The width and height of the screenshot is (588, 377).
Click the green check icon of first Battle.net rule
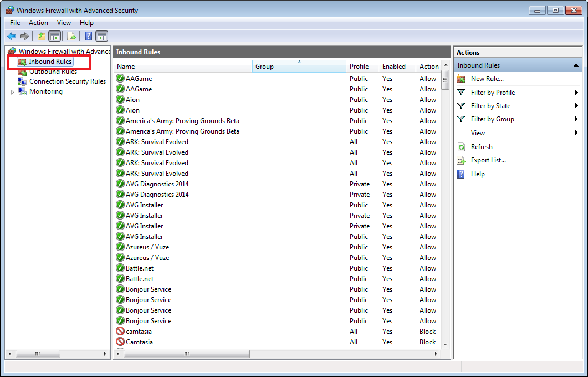tap(120, 268)
